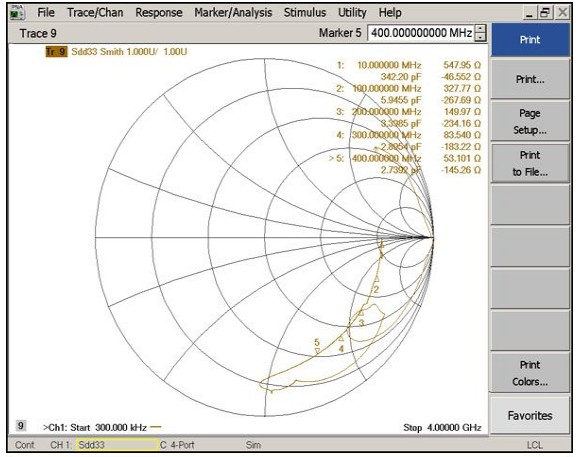This screenshot has height=457, width=587.
Task: Increase Marker 5 frequency with up arrow
Action: pyautogui.click(x=480, y=29)
